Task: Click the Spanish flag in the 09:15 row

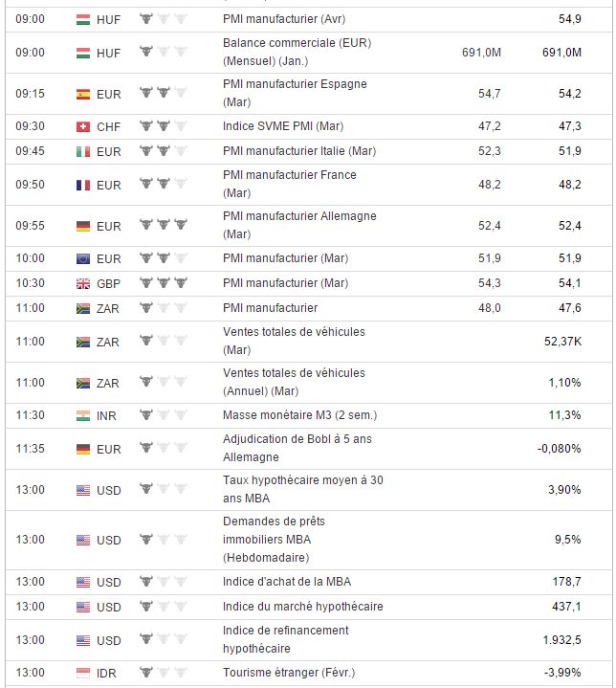Action: [82, 94]
